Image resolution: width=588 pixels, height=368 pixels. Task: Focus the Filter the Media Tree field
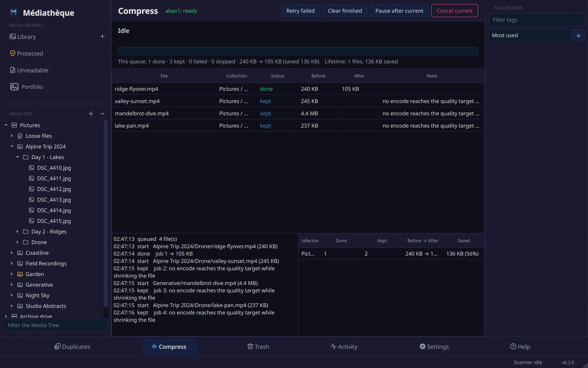[x=55, y=325]
